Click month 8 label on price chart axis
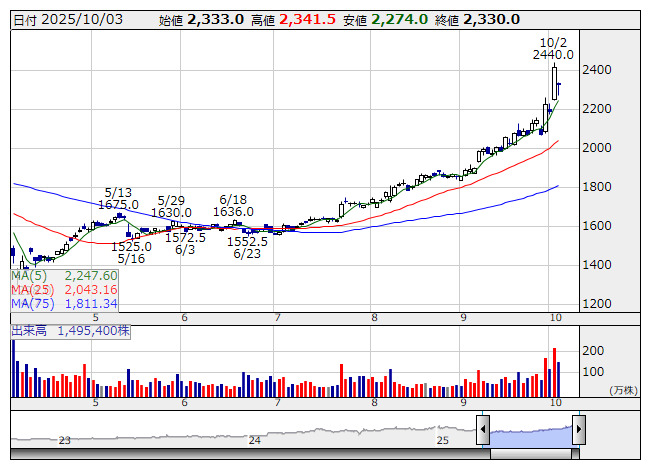 [374, 318]
